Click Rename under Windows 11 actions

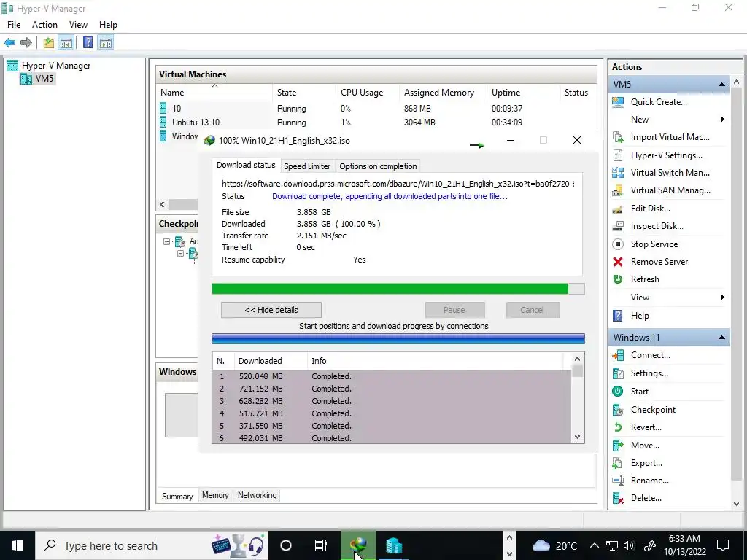point(650,481)
